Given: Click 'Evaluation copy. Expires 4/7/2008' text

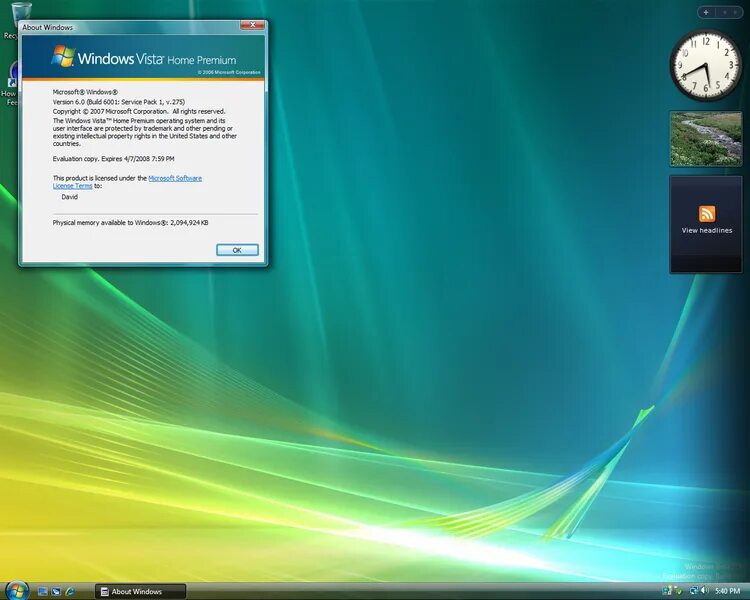Looking at the screenshot, I should point(101,158).
